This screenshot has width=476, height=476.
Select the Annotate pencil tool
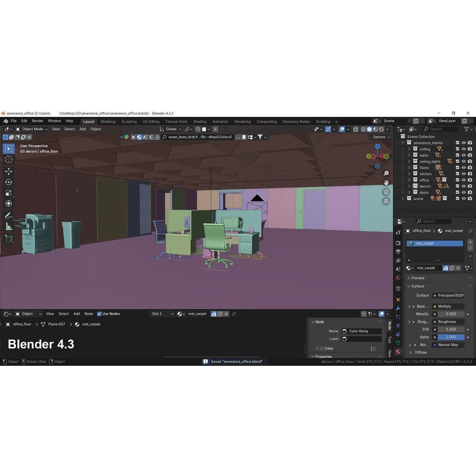pos(8,216)
